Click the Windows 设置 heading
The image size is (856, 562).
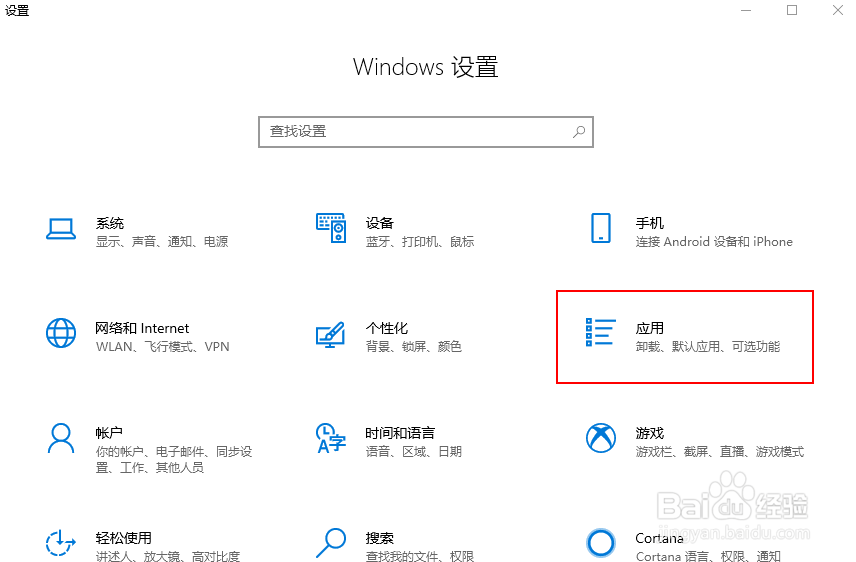[425, 67]
